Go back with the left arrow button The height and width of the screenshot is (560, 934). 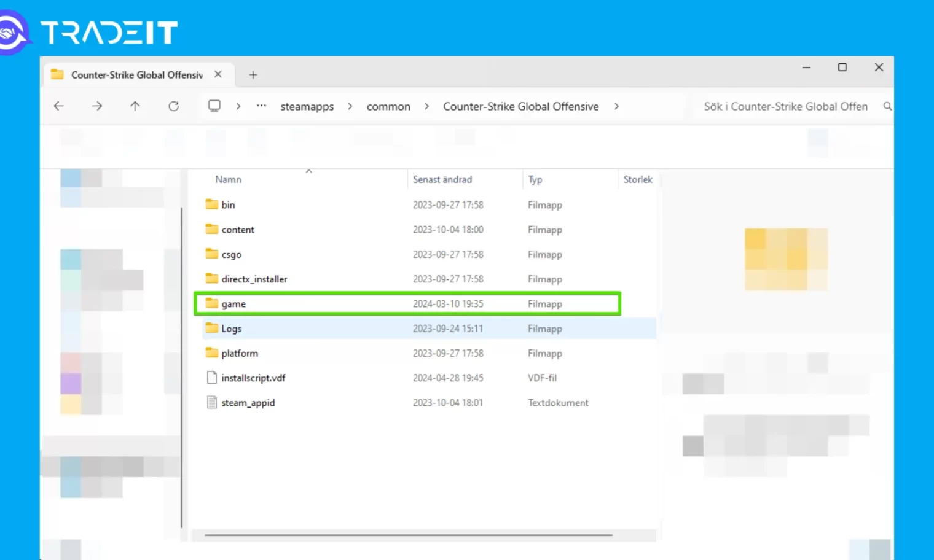point(59,106)
